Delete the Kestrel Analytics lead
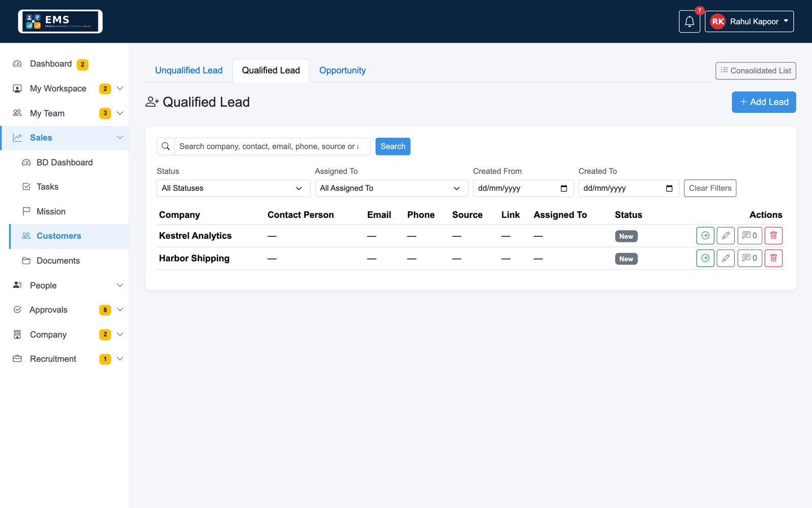812x508 pixels. [x=773, y=236]
